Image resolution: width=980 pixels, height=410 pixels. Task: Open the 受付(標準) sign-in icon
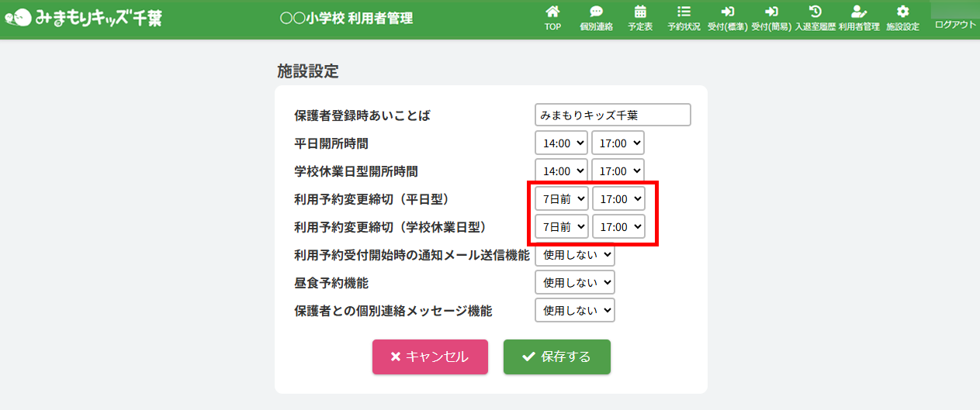(x=727, y=12)
